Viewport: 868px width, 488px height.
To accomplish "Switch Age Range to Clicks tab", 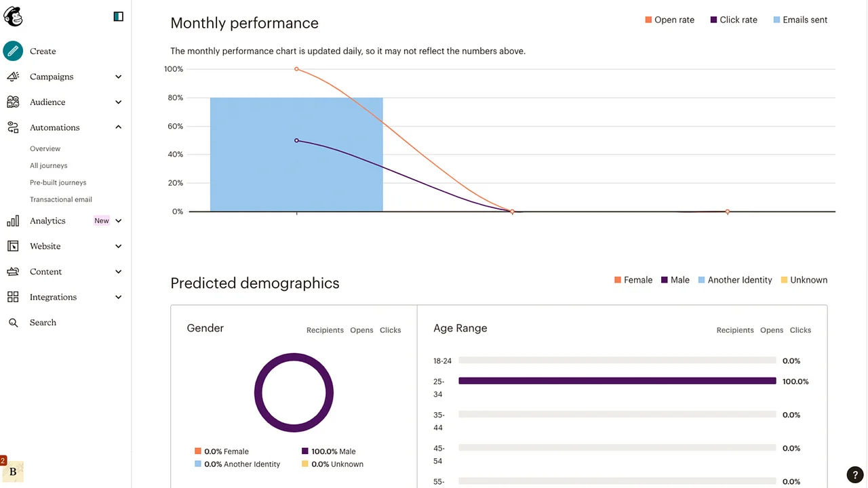I will (800, 330).
